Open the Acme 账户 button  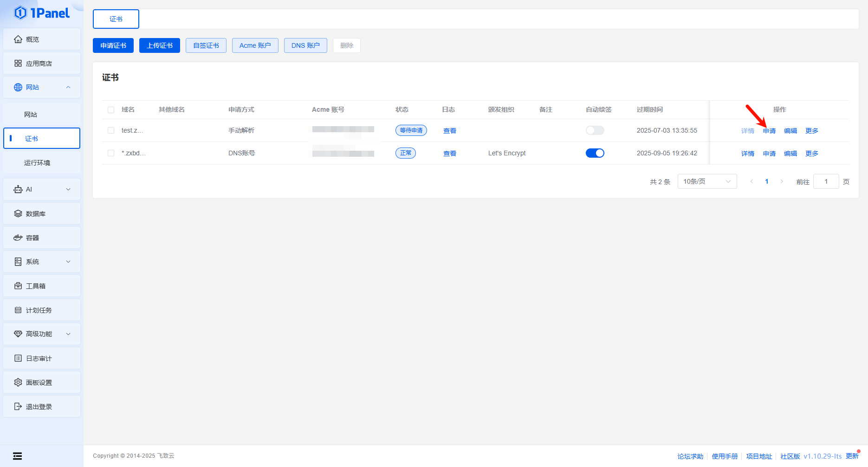[x=255, y=45]
